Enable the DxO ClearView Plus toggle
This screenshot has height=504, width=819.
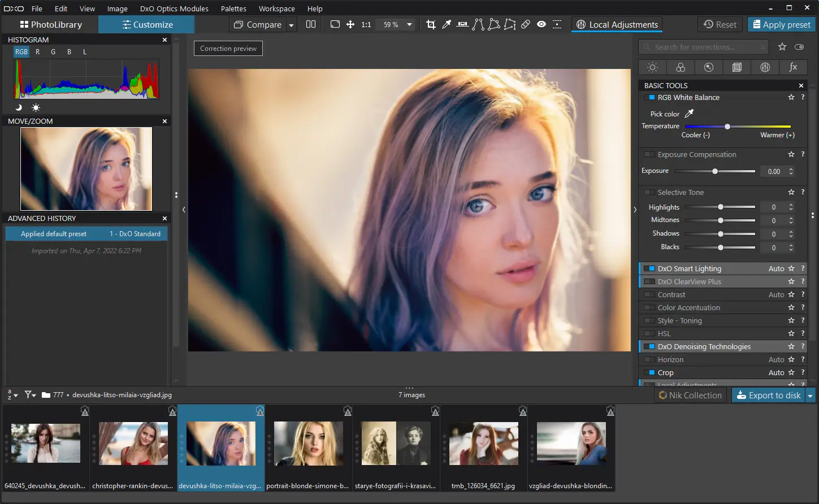point(651,281)
